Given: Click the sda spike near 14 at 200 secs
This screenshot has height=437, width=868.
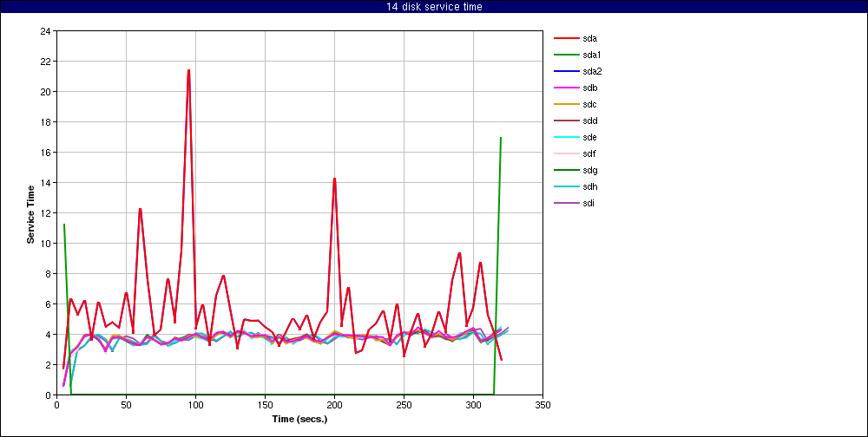Looking at the screenshot, I should pyautogui.click(x=334, y=179).
